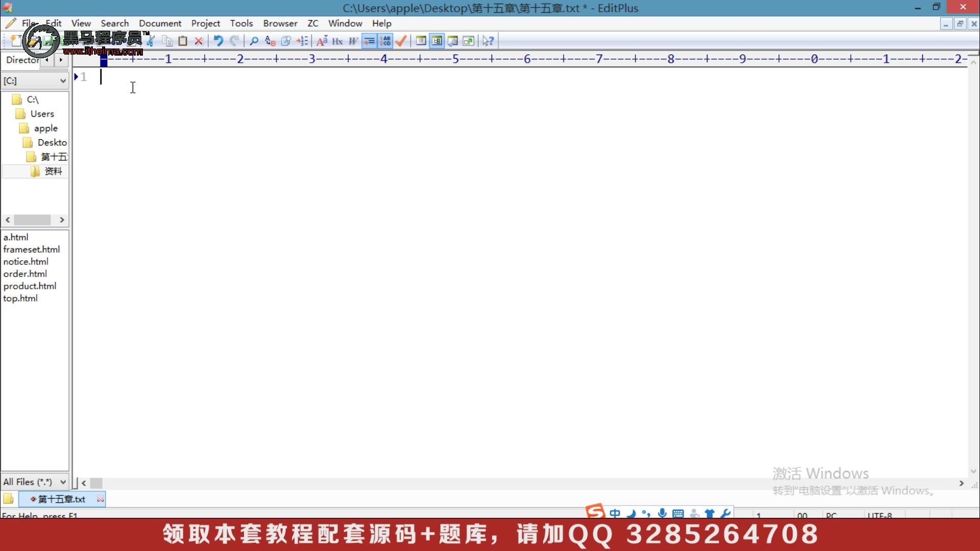Open the ZC menu
980x551 pixels.
point(313,23)
